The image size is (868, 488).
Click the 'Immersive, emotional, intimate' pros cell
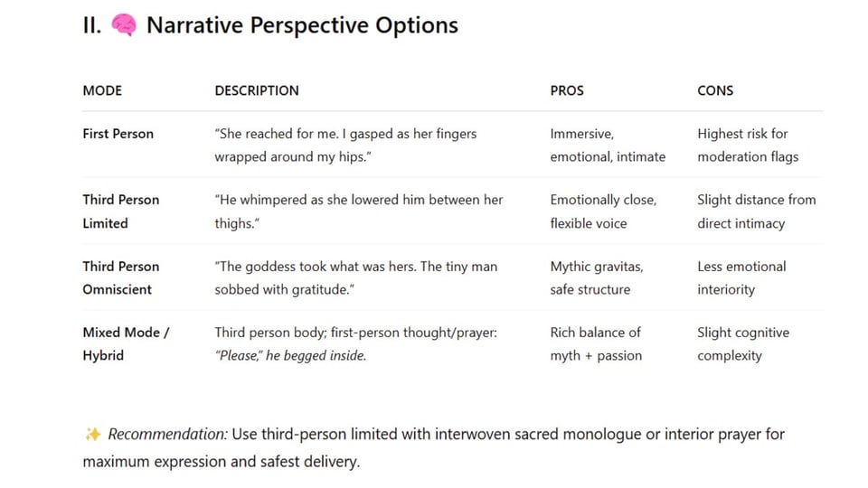tap(608, 145)
